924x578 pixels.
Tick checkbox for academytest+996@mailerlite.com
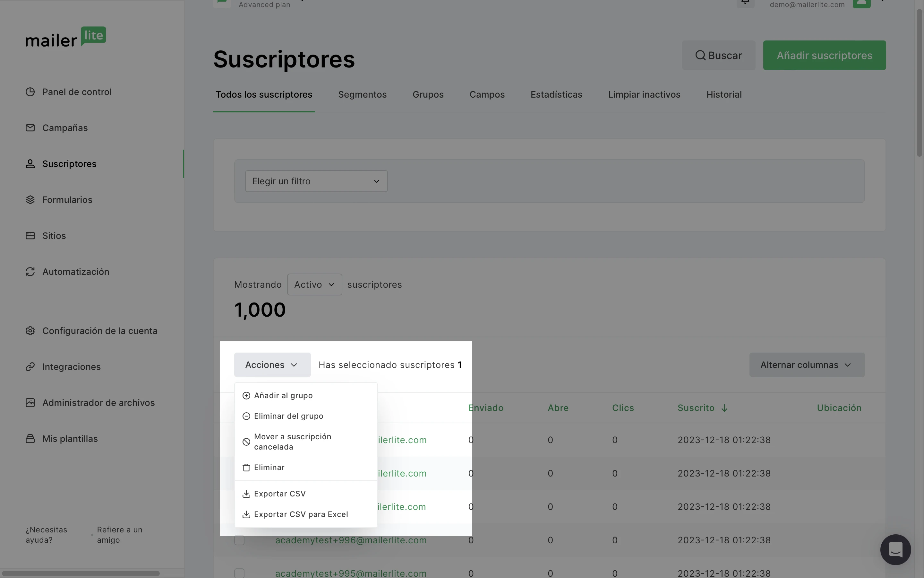tap(239, 540)
